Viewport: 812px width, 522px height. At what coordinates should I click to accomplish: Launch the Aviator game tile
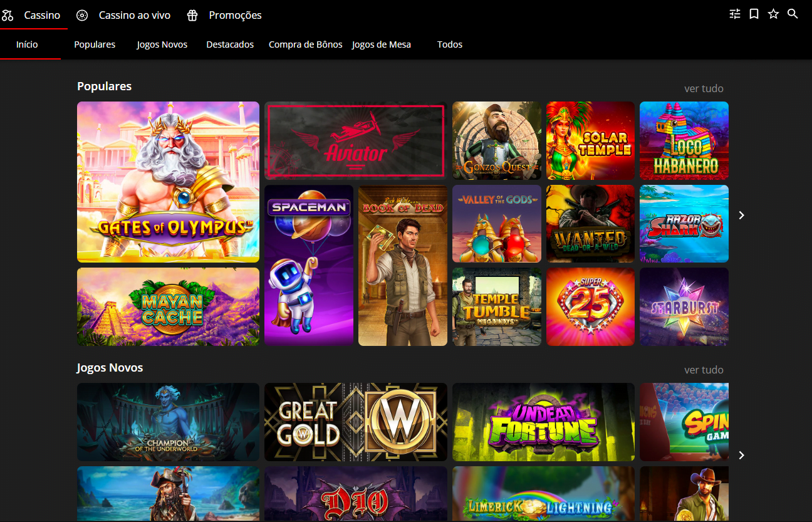[356, 141]
